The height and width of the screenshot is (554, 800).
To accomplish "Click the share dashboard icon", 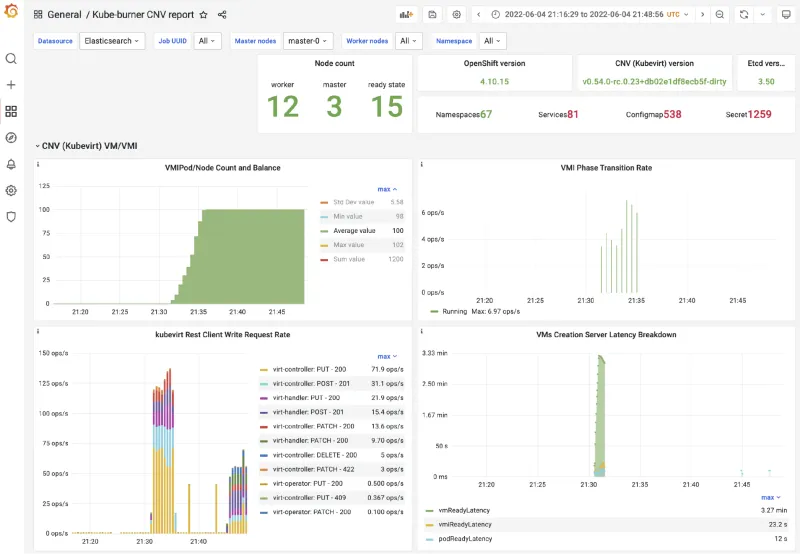I will coord(222,15).
